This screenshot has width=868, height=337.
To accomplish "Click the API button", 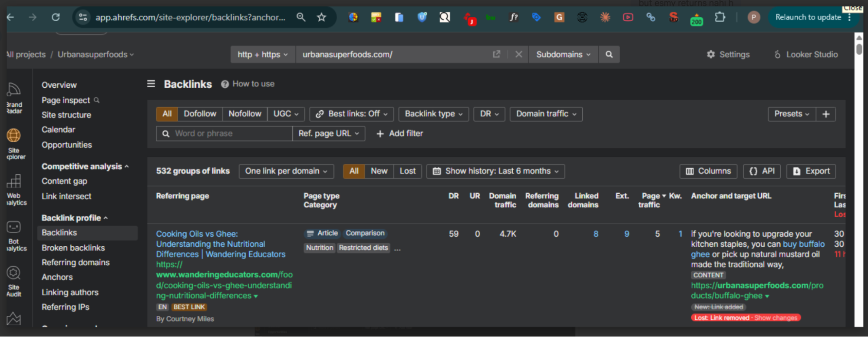I will 762,171.
